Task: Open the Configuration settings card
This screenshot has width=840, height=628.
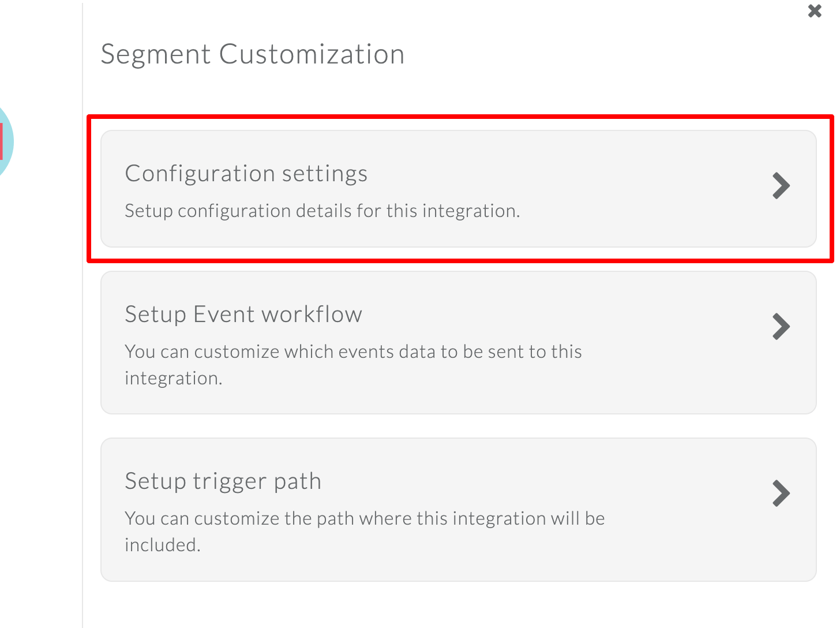Action: coord(458,189)
